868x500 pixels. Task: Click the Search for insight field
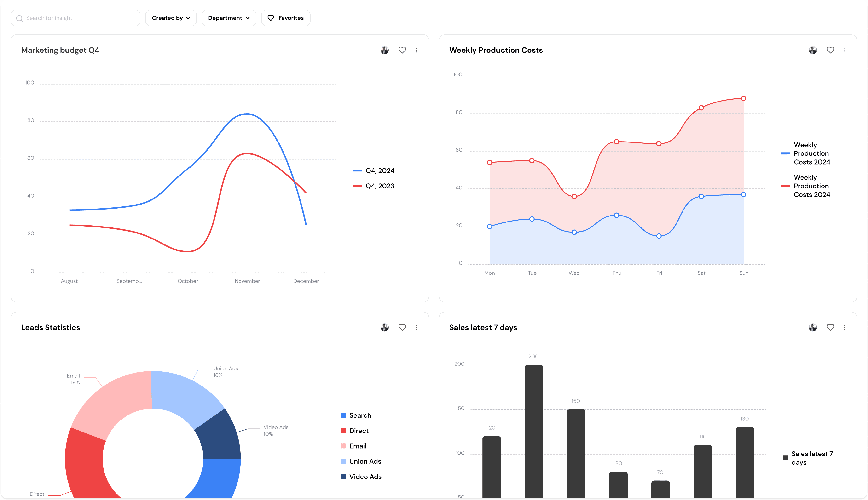coord(75,18)
